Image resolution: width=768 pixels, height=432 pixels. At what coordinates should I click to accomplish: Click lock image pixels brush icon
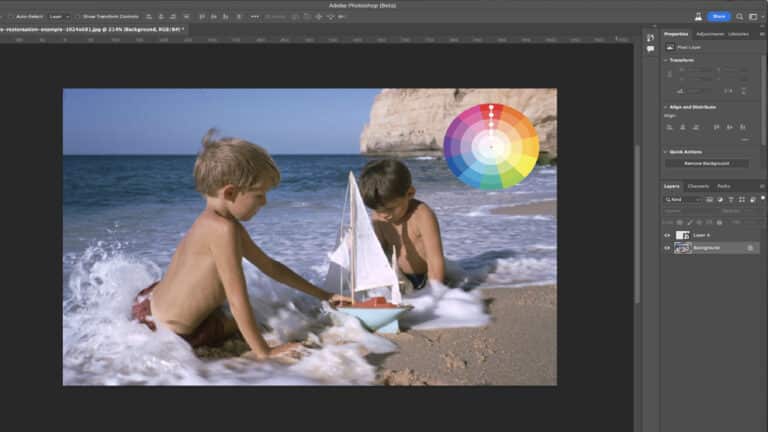pos(690,222)
